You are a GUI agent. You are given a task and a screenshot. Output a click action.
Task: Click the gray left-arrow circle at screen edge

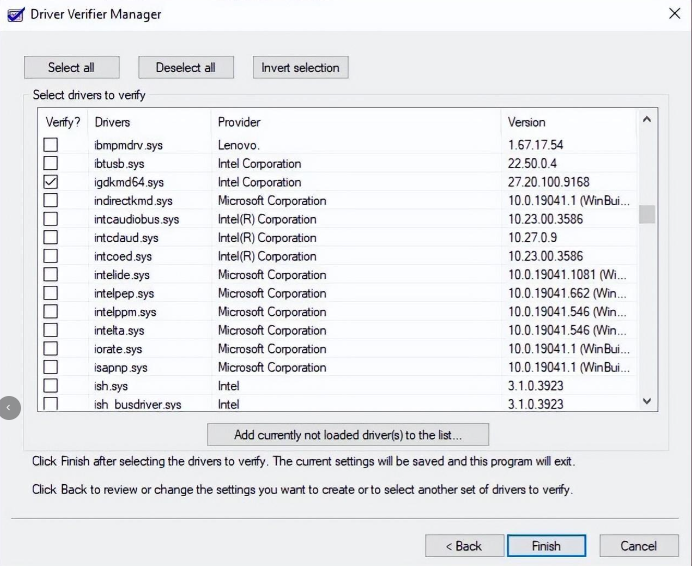[x=10, y=408]
